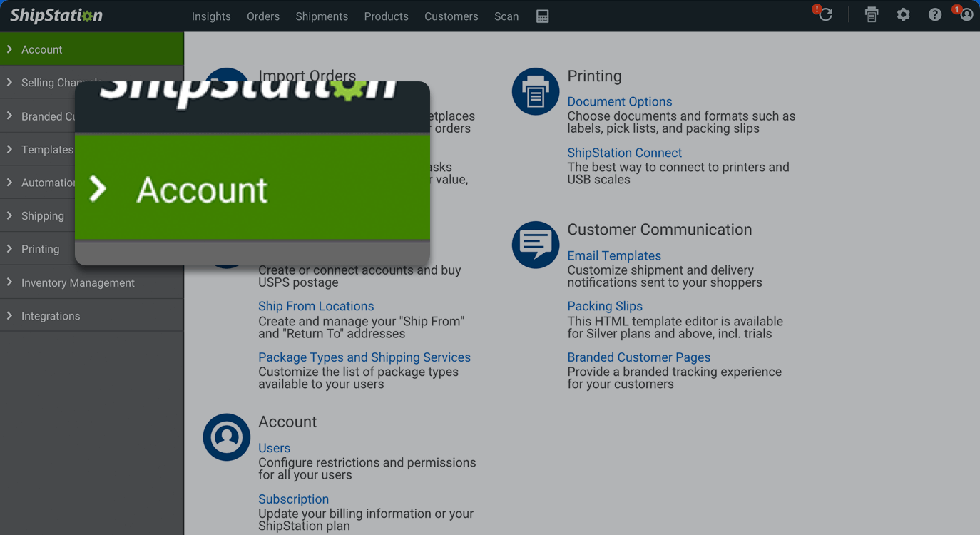Click the Printing heading in main panel

595,76
